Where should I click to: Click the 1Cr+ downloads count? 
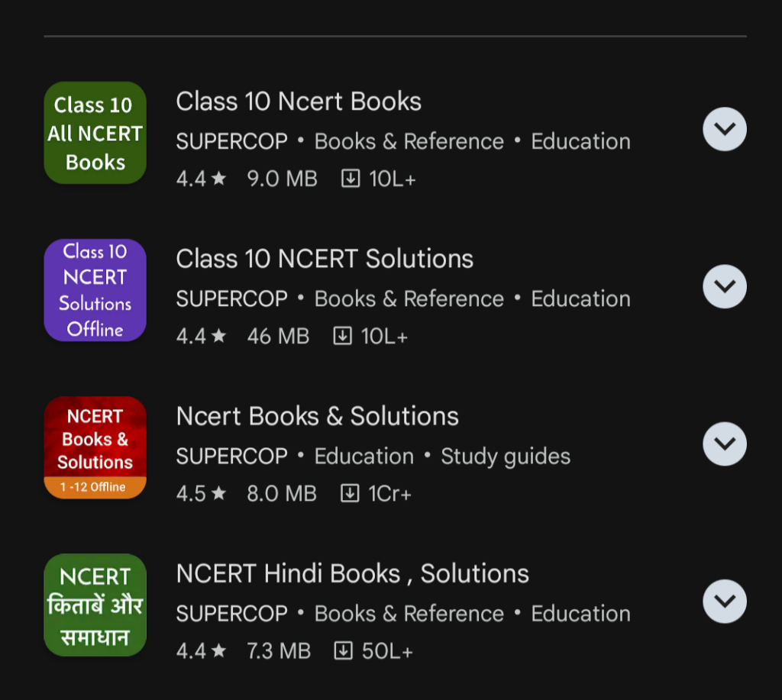(389, 494)
